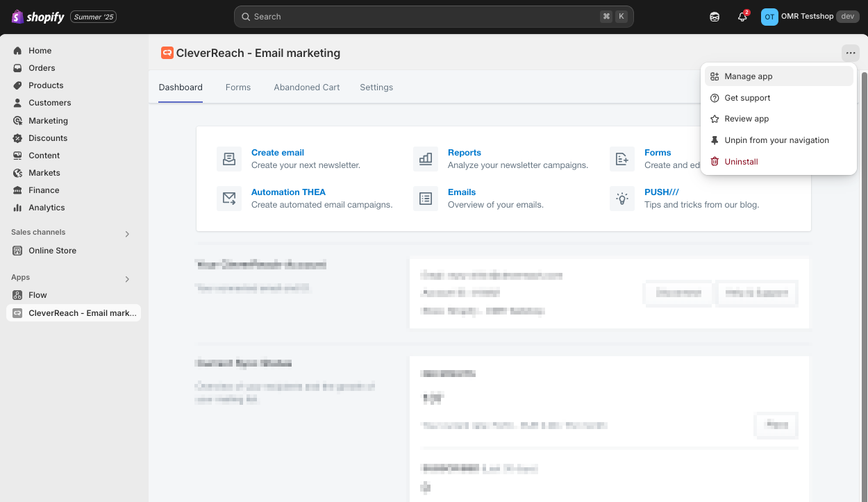Click the Forms document-plus icon
868x502 pixels.
[622, 159]
